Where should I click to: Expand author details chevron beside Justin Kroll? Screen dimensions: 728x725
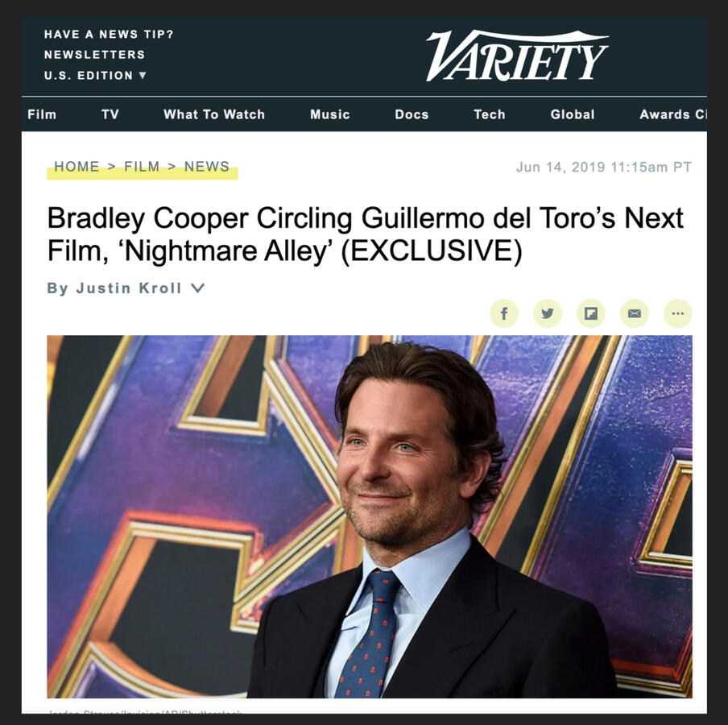(x=197, y=288)
